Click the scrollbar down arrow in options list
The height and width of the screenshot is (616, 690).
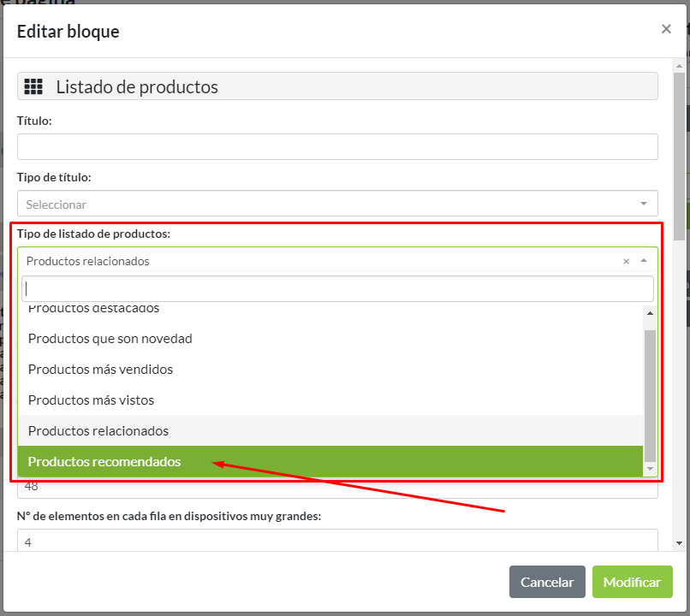(x=648, y=467)
